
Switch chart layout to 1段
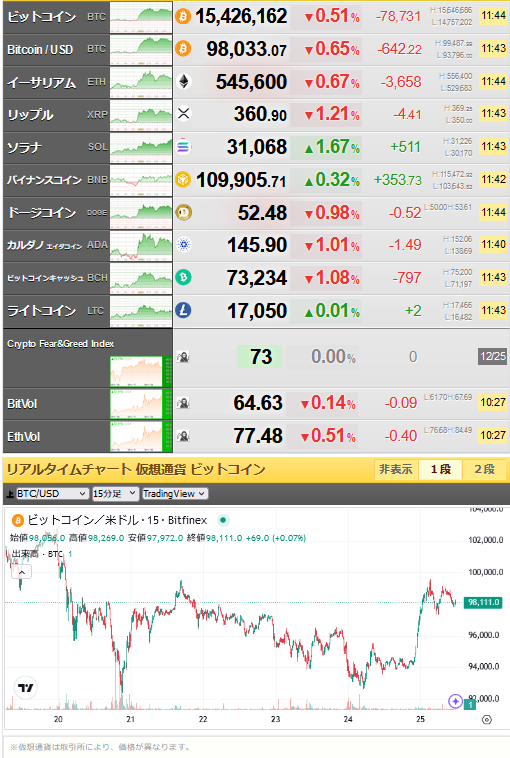(440, 469)
